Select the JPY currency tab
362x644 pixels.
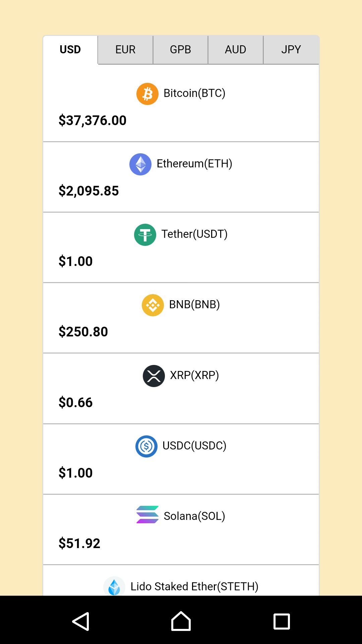291,50
